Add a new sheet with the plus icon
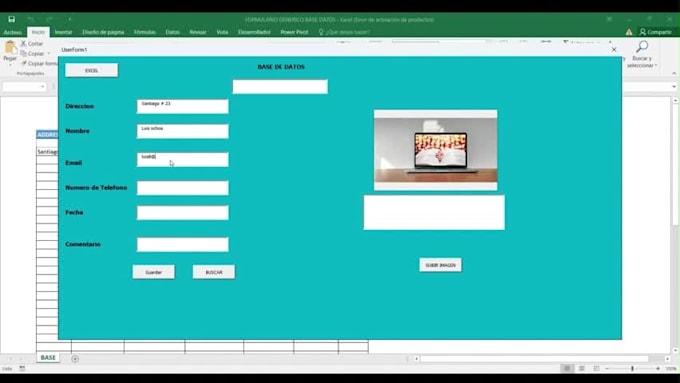The image size is (680, 383). 75,359
